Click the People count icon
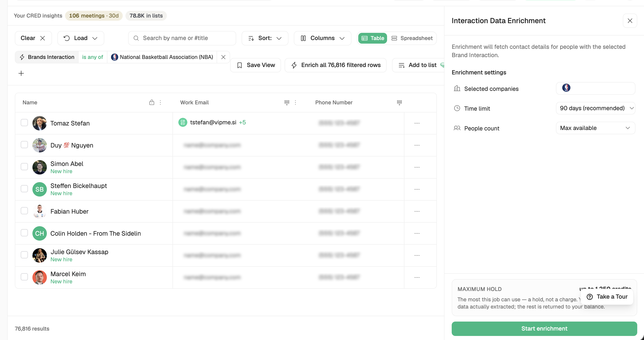The width and height of the screenshot is (644, 340). [x=457, y=128]
